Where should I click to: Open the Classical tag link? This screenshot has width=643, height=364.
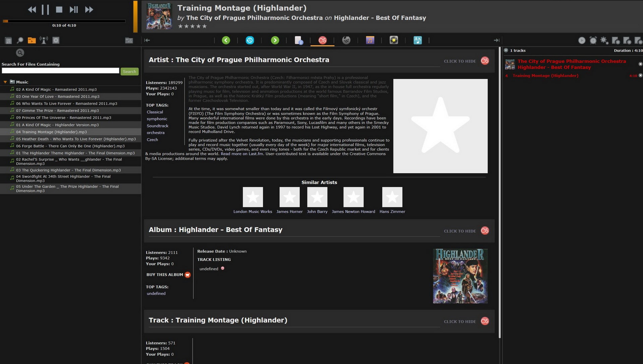(x=155, y=112)
